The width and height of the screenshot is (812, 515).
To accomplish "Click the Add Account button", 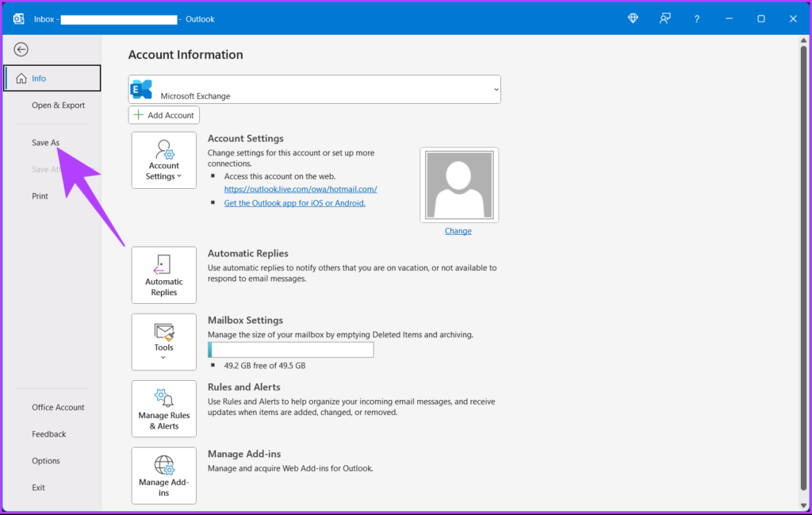I will 163,115.
